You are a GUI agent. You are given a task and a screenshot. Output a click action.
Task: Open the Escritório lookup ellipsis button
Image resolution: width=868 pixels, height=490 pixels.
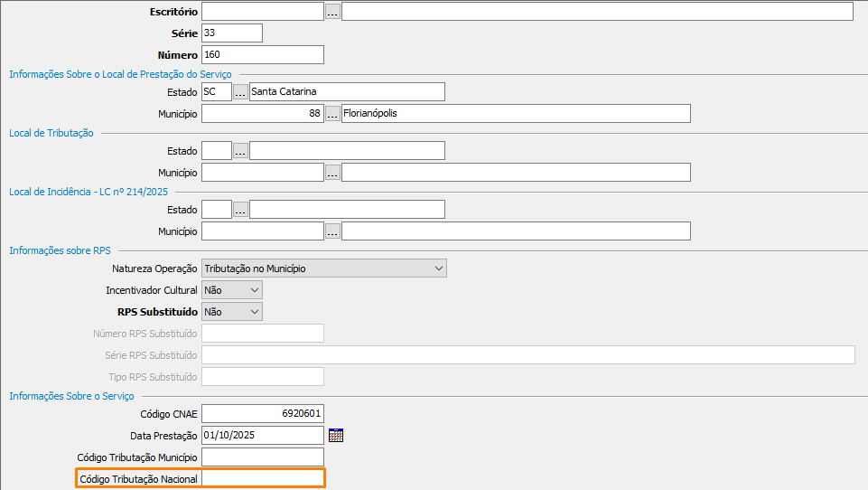pos(332,12)
